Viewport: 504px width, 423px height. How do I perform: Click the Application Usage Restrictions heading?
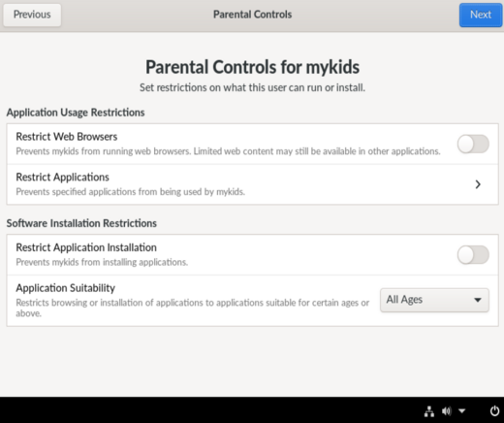76,113
